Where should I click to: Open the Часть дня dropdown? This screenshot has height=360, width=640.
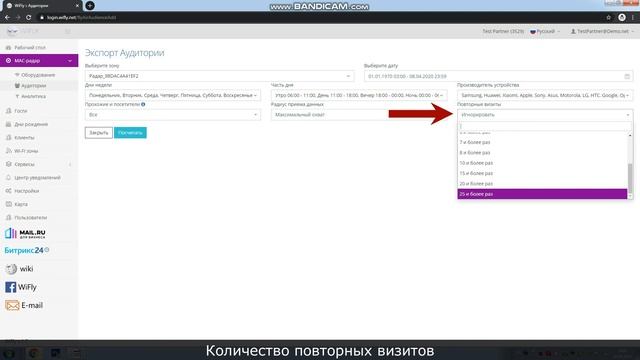359,96
